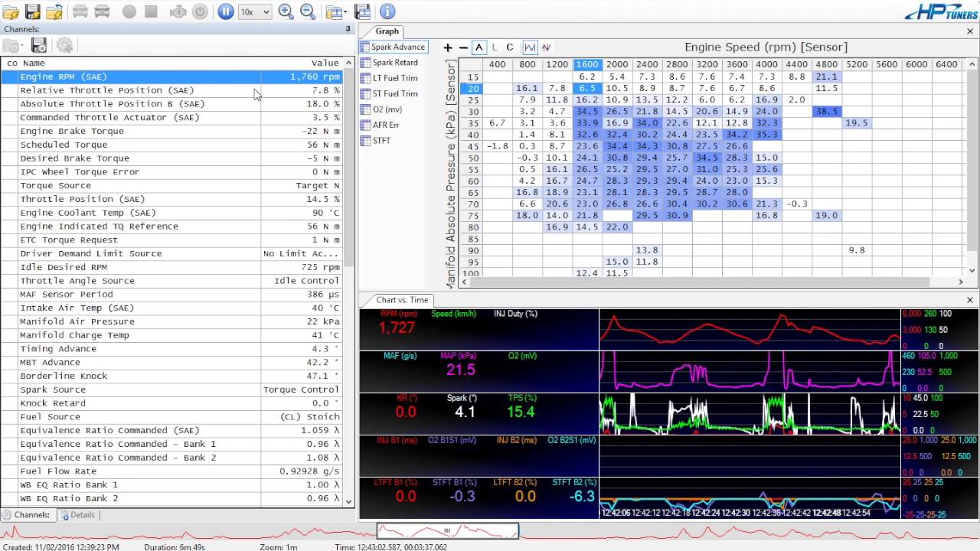Click the RPM 1,727 chart gauge
The height and width of the screenshot is (551, 980).
(x=397, y=328)
